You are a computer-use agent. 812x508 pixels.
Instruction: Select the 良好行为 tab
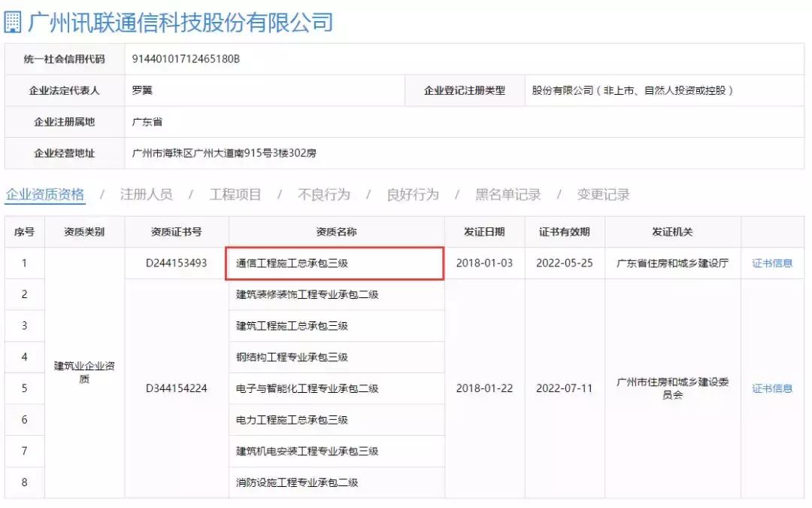coord(413,195)
